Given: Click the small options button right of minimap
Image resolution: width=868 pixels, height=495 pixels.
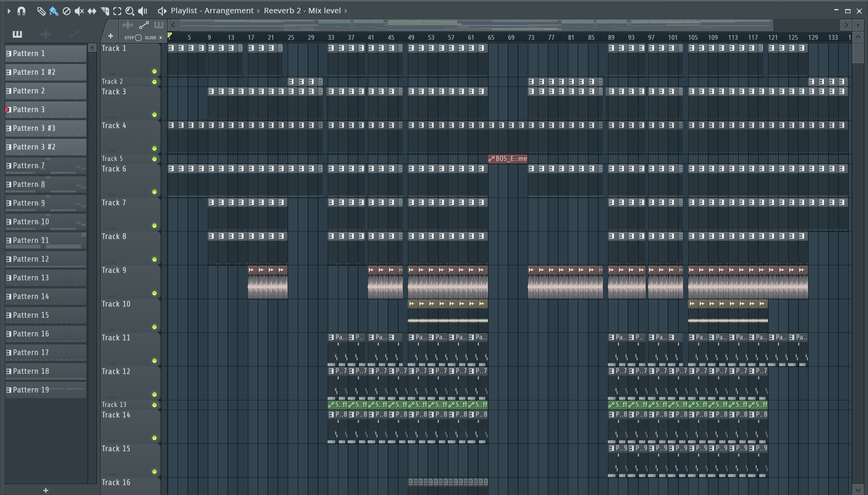Looking at the screenshot, I should [x=858, y=25].
